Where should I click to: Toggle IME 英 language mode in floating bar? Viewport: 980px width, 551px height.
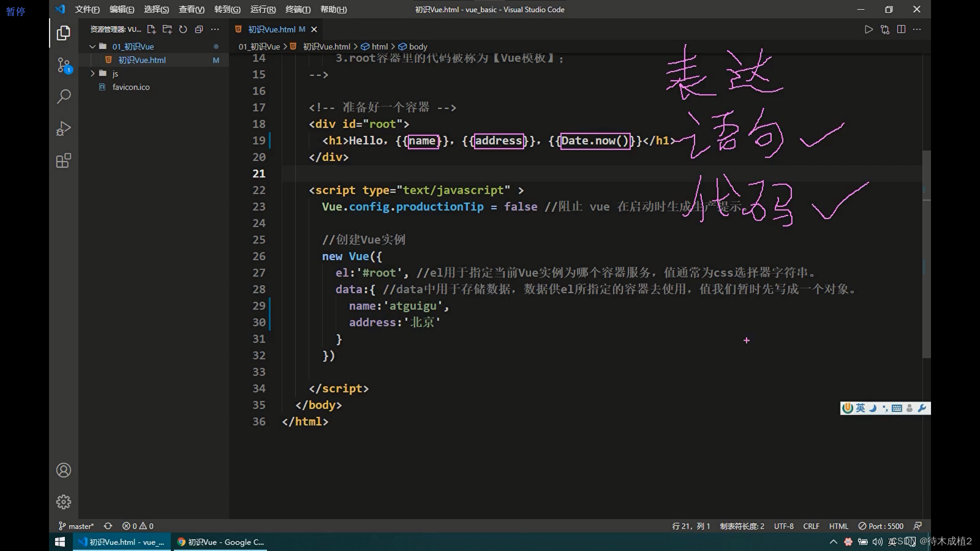tap(861, 408)
